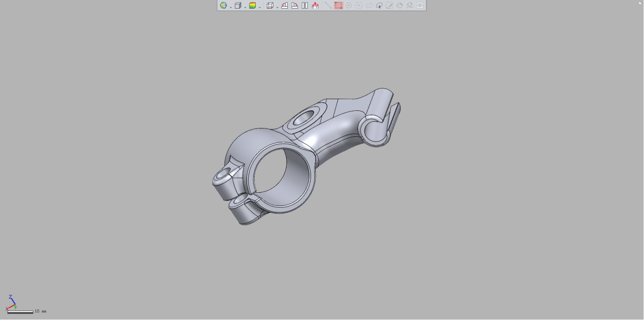This screenshot has width=644, height=320.
Task: Open dropdown arrow beside gradient color cube
Action: pyautogui.click(x=260, y=7)
